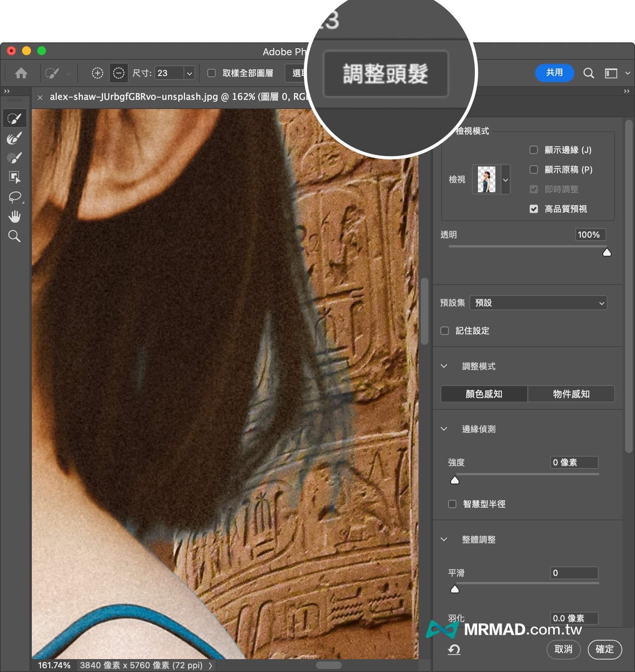Click the search magnifier icon
This screenshot has width=635, height=672.
(588, 73)
